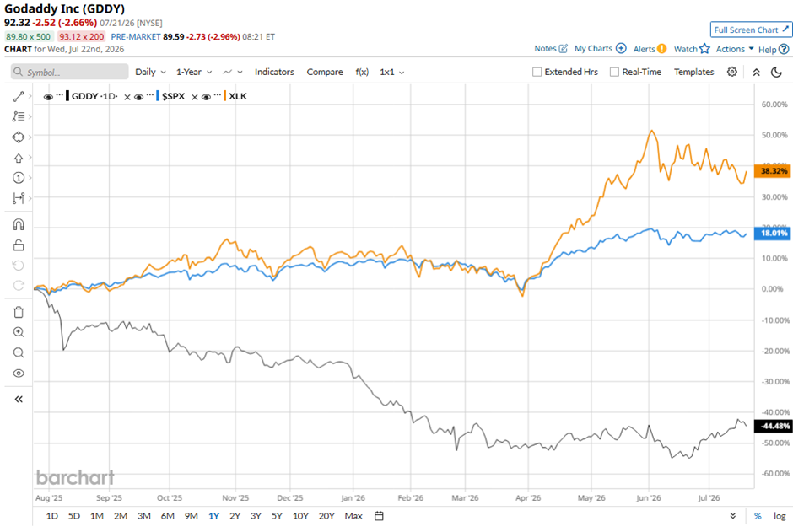
Task: Select the Max time range
Action: coord(353,516)
